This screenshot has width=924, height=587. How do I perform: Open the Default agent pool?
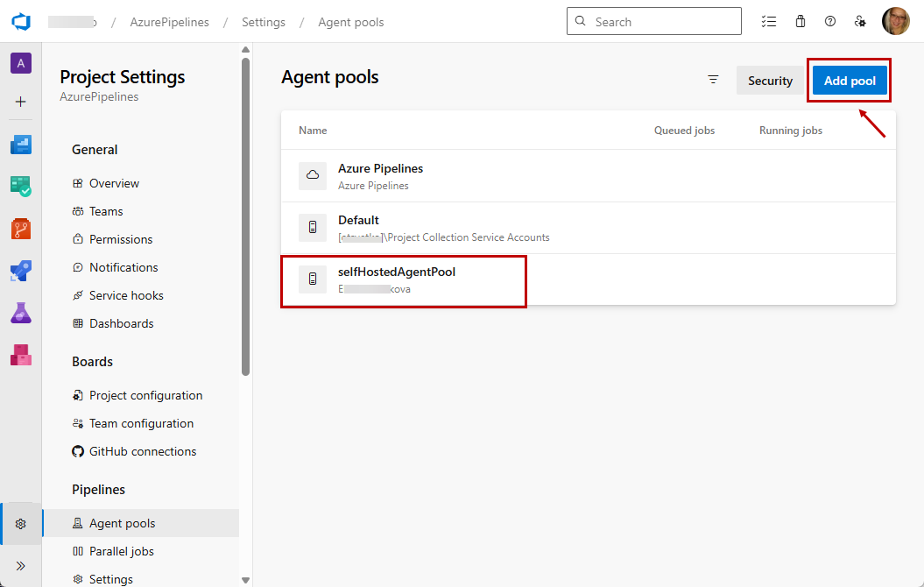[x=588, y=228]
